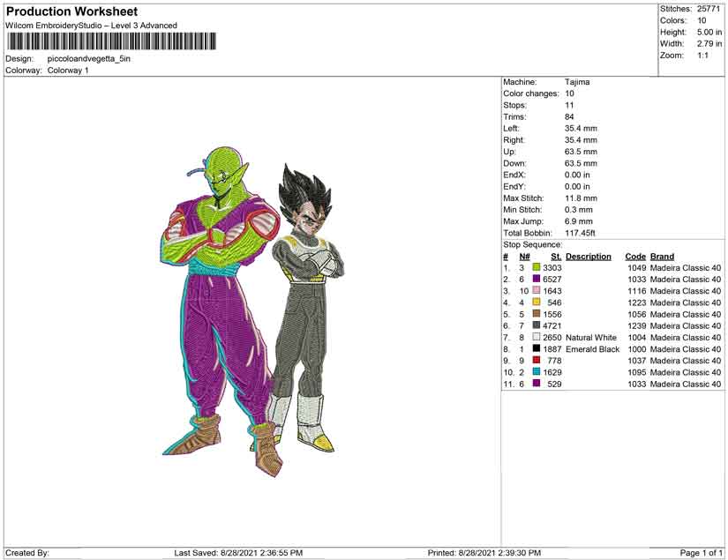
Task: Click the Machine value 'Tajima'
Action: (577, 82)
